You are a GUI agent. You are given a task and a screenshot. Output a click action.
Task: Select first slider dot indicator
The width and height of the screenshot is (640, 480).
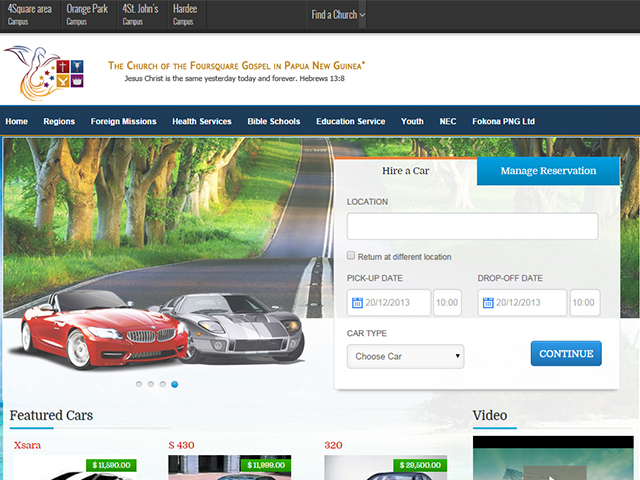click(139, 384)
